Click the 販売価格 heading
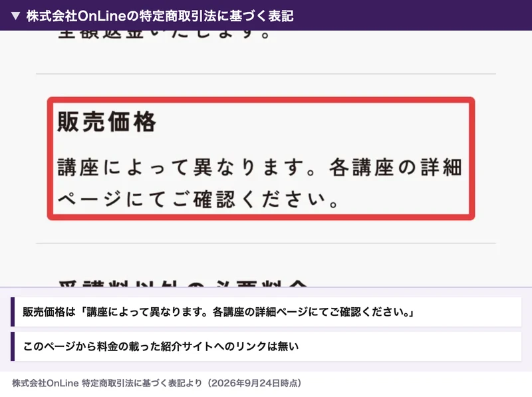The image size is (532, 397). pos(106,122)
